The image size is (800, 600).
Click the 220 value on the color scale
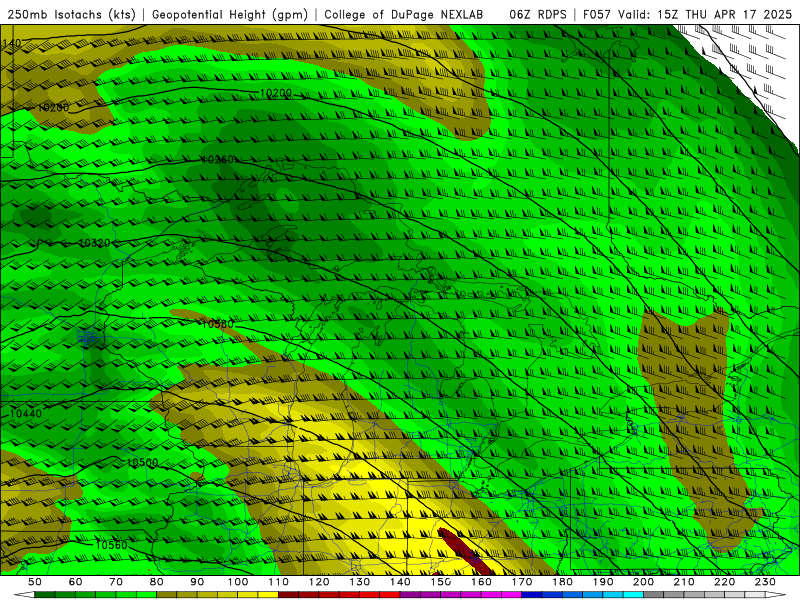(724, 582)
